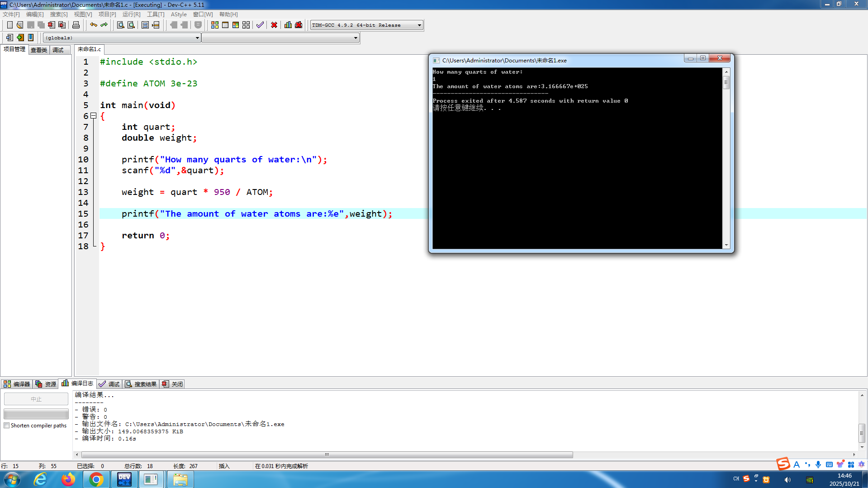
Task: Click the Open file toolbar icon
Action: pyautogui.click(x=20, y=25)
